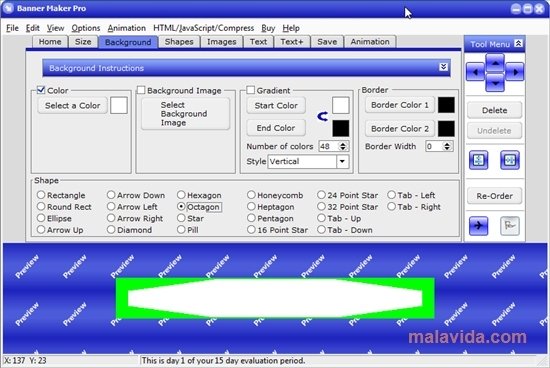Image resolution: width=550 pixels, height=368 pixels.
Task: Click black Border Color 1 swatch
Action: click(x=446, y=105)
